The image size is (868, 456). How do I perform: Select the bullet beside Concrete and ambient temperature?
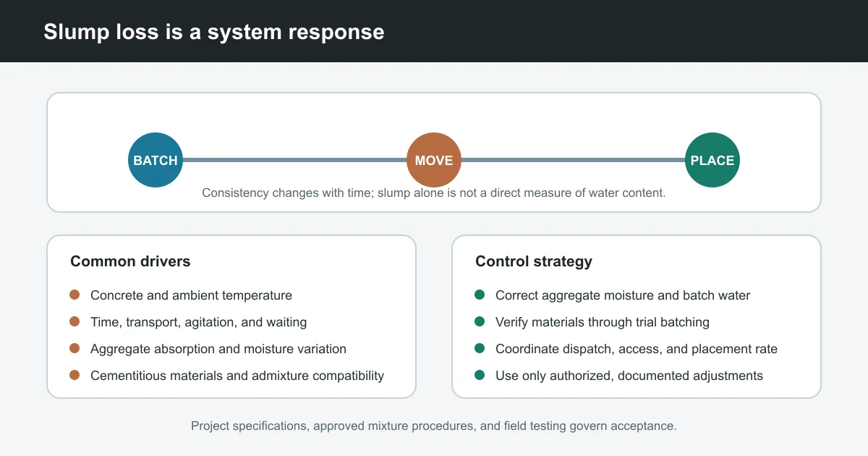[x=75, y=295]
